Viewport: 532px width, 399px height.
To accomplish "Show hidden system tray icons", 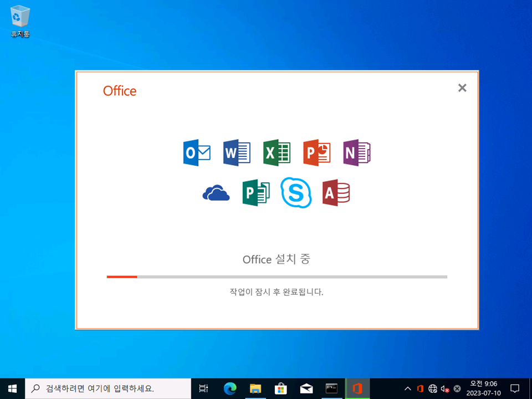I will (x=408, y=388).
